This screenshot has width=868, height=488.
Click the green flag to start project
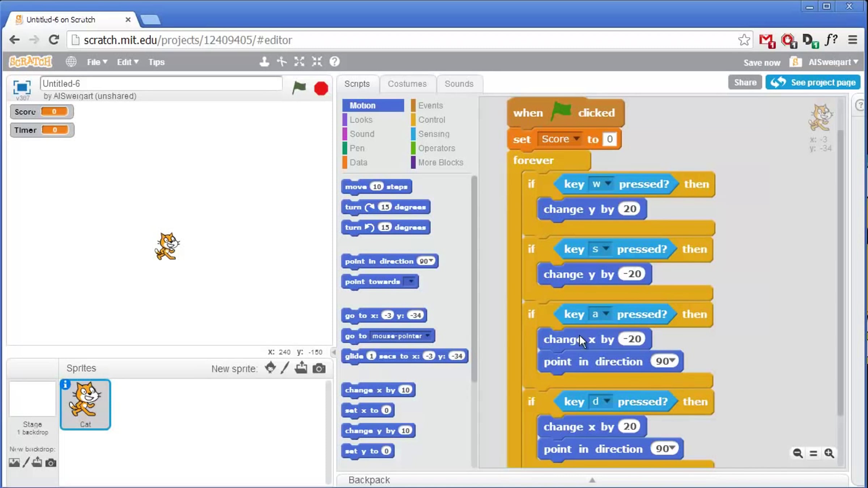point(299,88)
